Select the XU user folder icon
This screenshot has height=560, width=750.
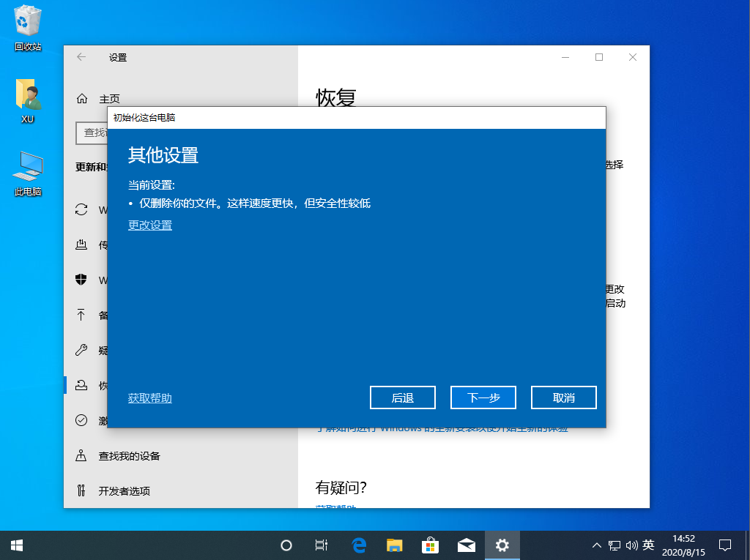point(28,101)
